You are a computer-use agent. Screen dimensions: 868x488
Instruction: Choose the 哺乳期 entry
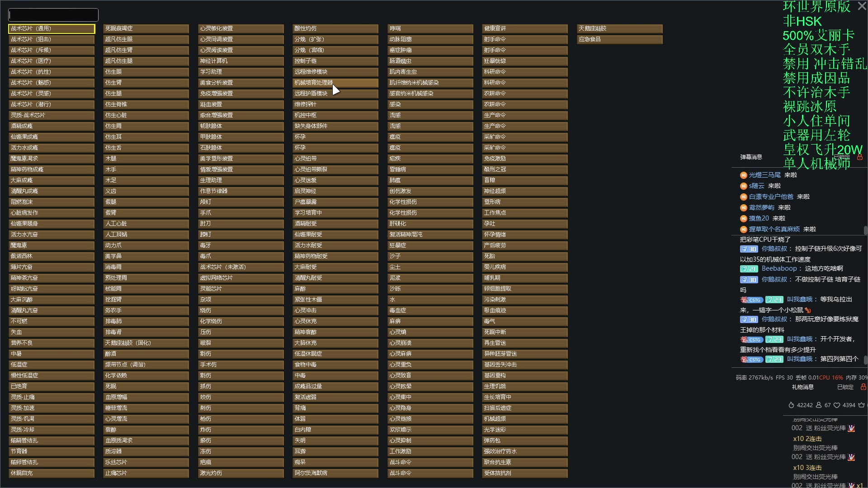pyautogui.click(x=525, y=278)
